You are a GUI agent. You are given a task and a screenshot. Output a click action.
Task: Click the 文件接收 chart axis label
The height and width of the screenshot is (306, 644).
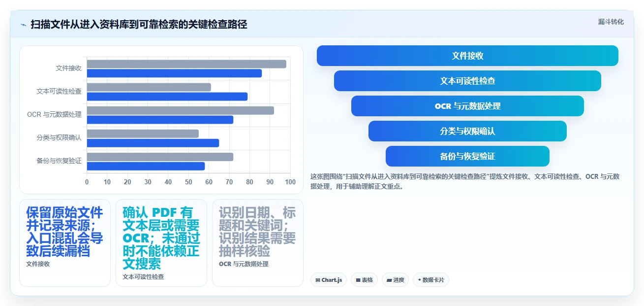pos(68,68)
